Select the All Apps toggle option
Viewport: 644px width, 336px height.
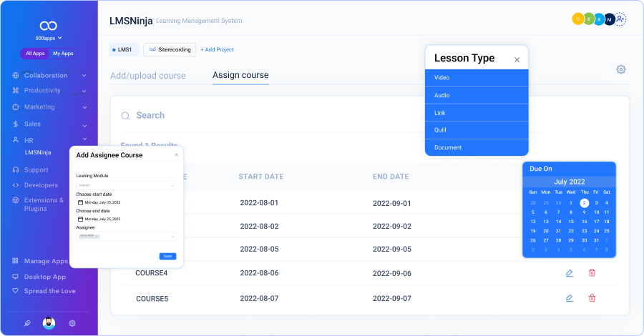click(x=35, y=54)
